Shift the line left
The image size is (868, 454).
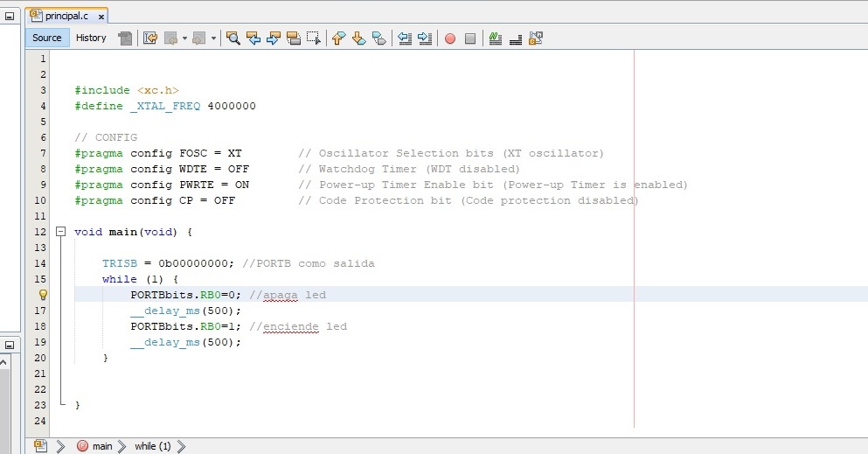(x=405, y=38)
